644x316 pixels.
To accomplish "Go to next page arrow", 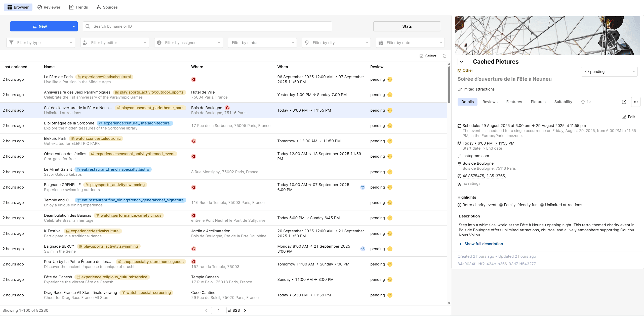I will [245, 310].
